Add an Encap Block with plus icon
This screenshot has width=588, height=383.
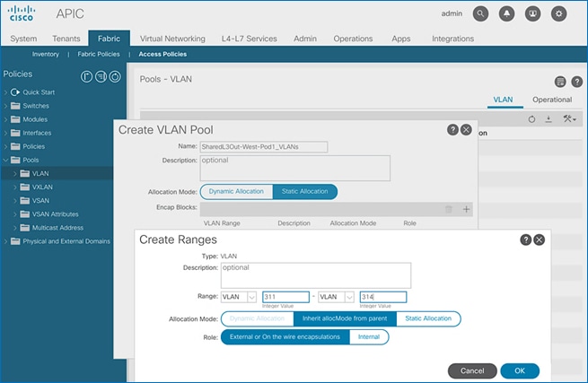click(466, 209)
